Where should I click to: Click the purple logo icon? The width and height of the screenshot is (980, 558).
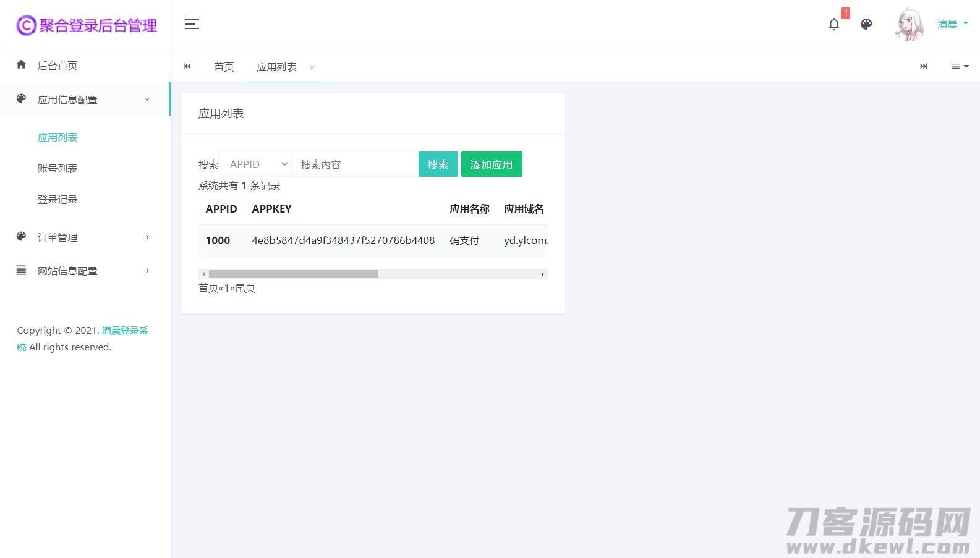pos(26,25)
